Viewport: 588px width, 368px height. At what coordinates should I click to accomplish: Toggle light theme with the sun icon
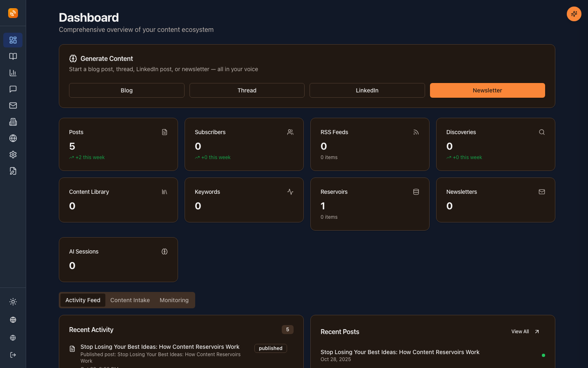(x=13, y=302)
